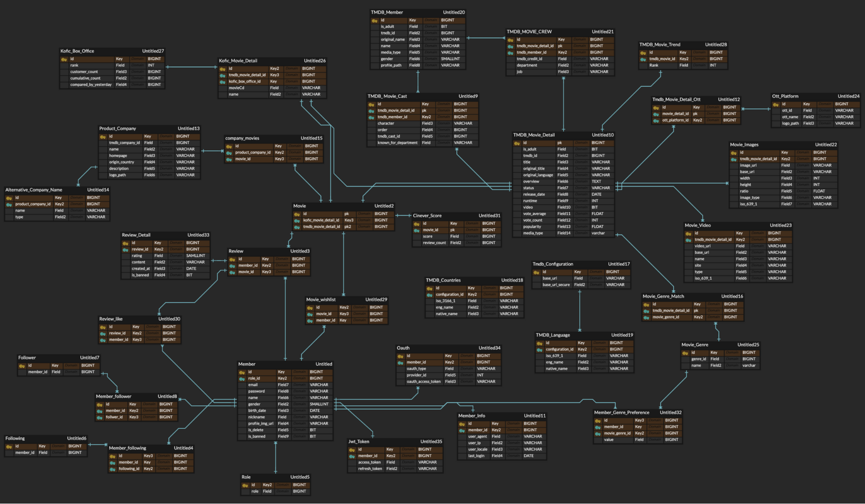Click the foreign key icon beside kofic_movie_detail_id in Movie table
Image resolution: width=865 pixels, height=504 pixels.
point(297,221)
